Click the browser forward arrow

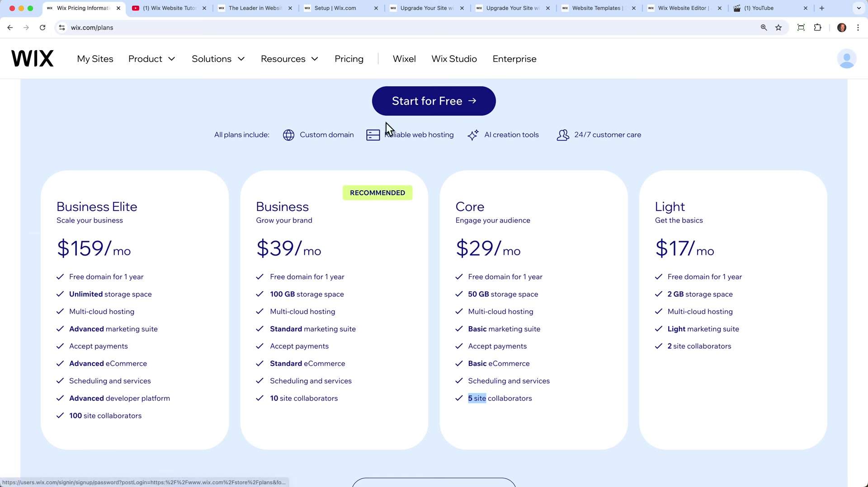26,28
